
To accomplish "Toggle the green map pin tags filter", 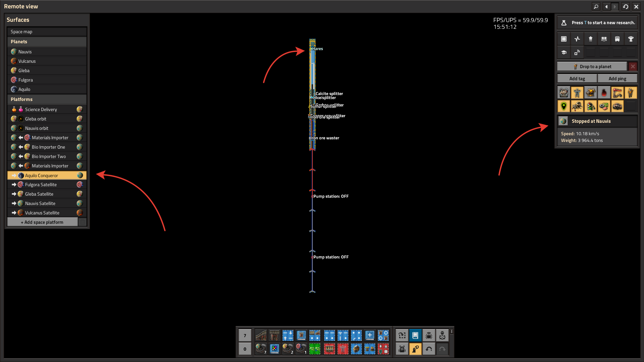I will point(564,106).
